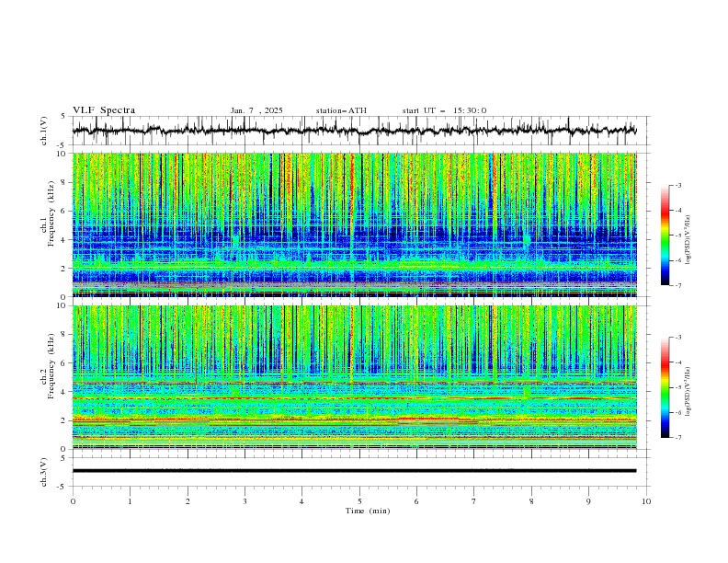
Task: Click the ch.2 "Frequency (kHz)" axis label
Action: [x=51, y=366]
